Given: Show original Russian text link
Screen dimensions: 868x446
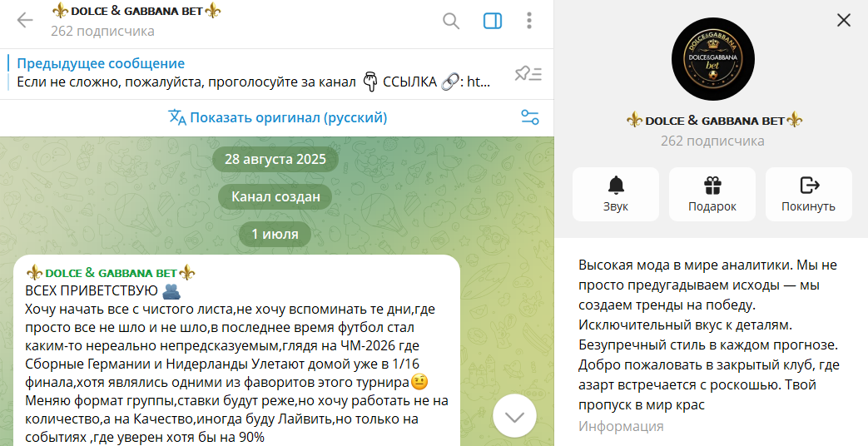Looking at the screenshot, I should [x=288, y=117].
